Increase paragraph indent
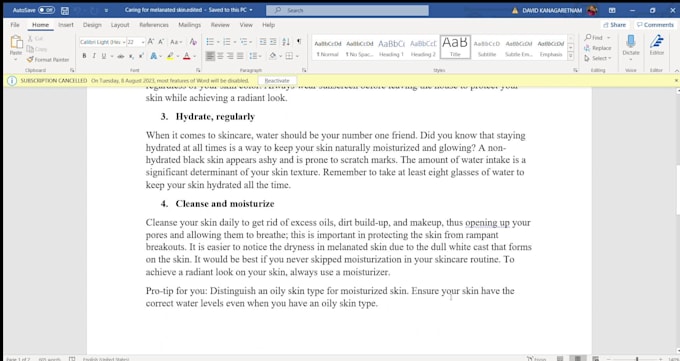The height and width of the screenshot is (361, 680). tap(273, 42)
